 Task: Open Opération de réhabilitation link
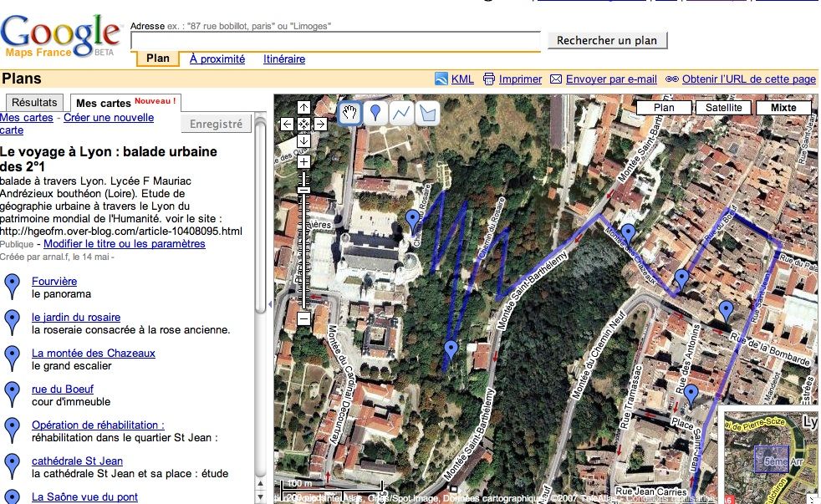click(98, 425)
